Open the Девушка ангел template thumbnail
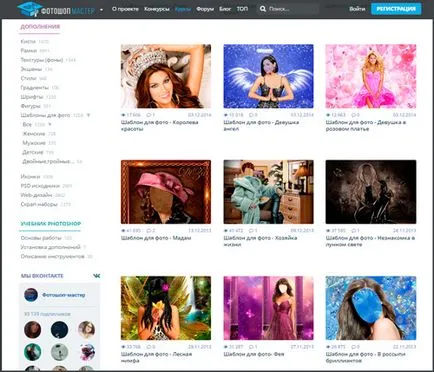 (x=268, y=76)
